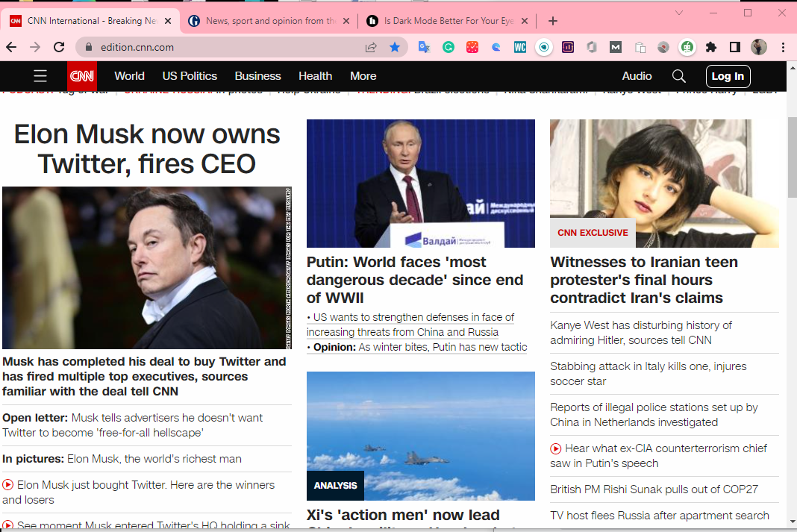The height and width of the screenshot is (532, 797).
Task: Open 'British PM Rishi Sunak pulls out of COP27'
Action: pyautogui.click(x=654, y=489)
